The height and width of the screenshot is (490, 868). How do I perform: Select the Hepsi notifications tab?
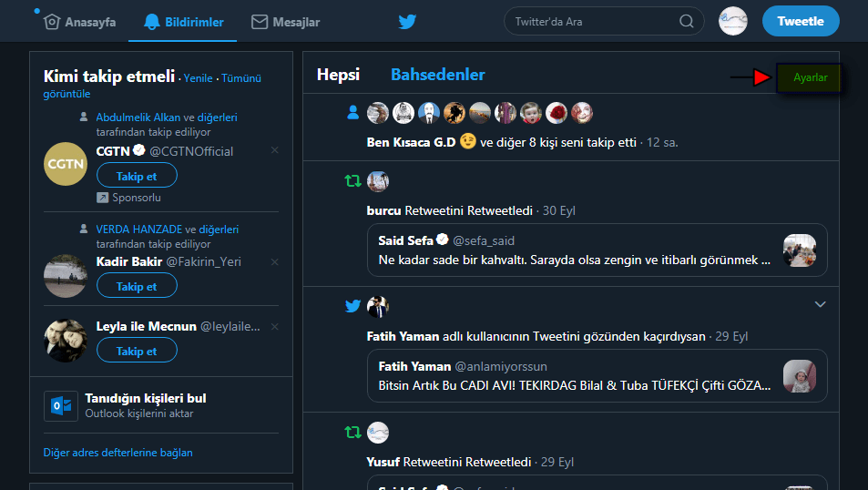[x=338, y=75]
